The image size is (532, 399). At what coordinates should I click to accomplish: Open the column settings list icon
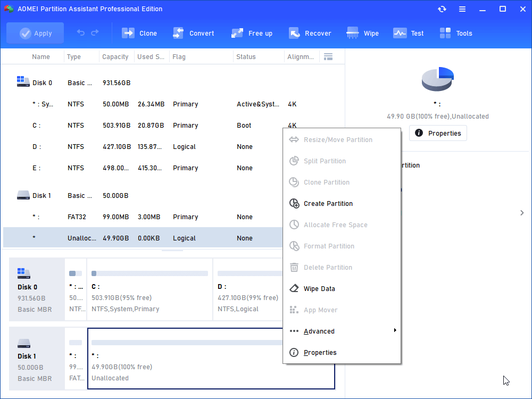click(x=328, y=57)
